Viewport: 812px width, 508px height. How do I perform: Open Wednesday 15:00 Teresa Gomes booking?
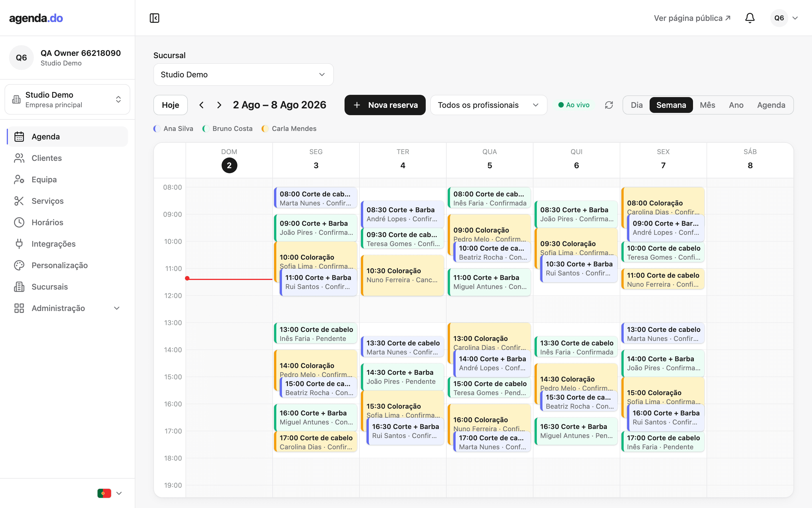[x=489, y=388]
